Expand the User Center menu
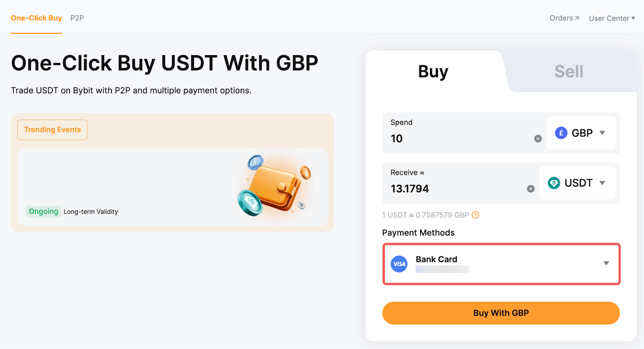This screenshot has width=644, height=349. [612, 19]
